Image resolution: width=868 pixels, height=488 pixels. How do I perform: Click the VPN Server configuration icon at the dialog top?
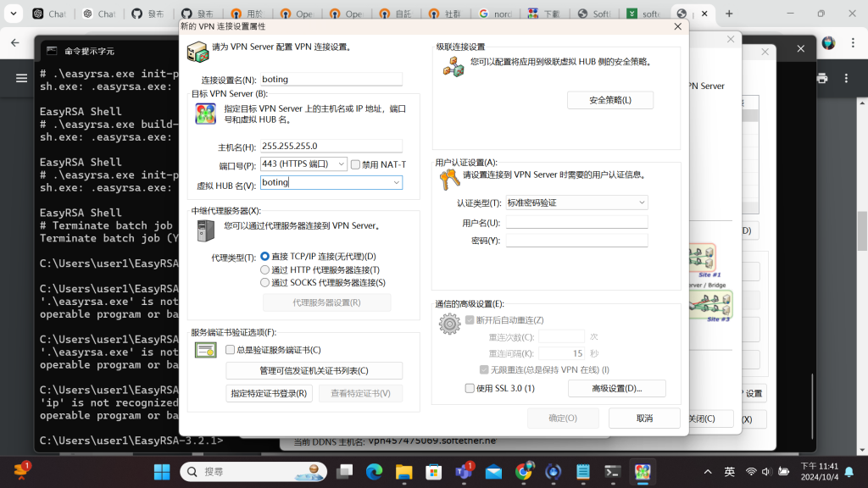198,52
